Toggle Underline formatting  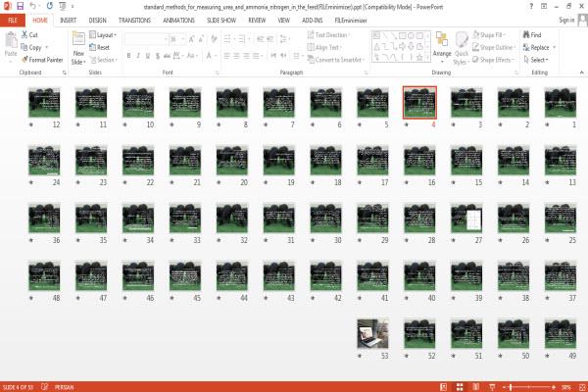click(148, 56)
